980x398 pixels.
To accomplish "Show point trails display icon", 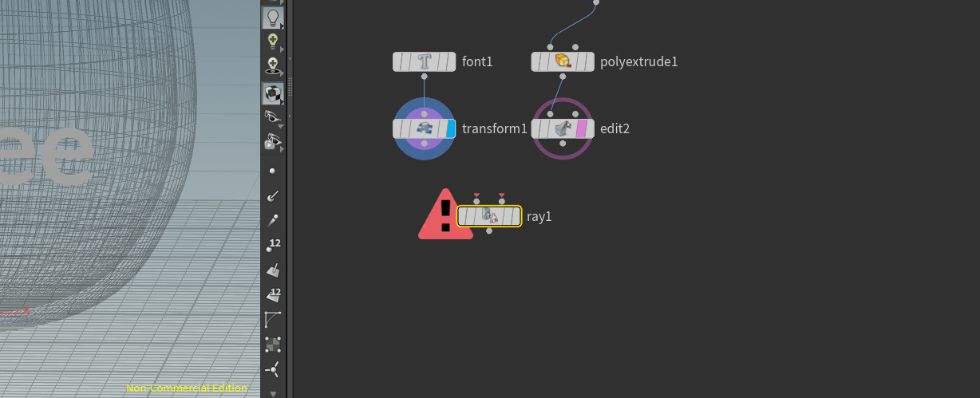I will [273, 220].
